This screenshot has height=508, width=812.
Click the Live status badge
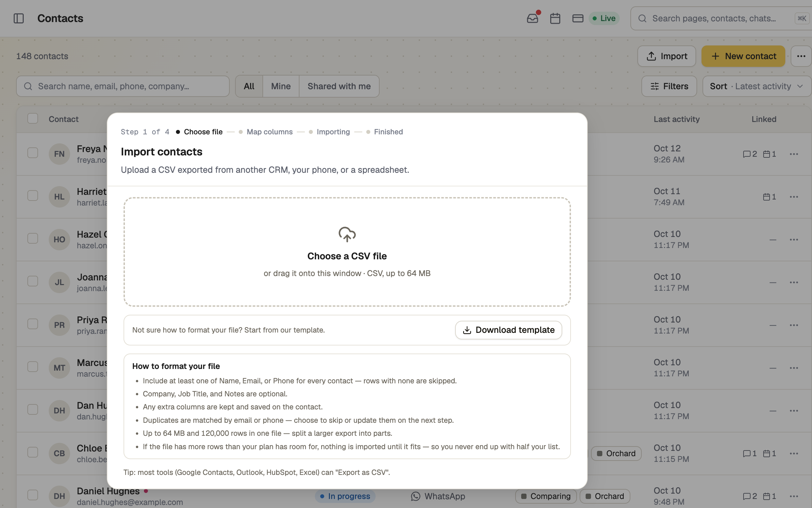[604, 18]
